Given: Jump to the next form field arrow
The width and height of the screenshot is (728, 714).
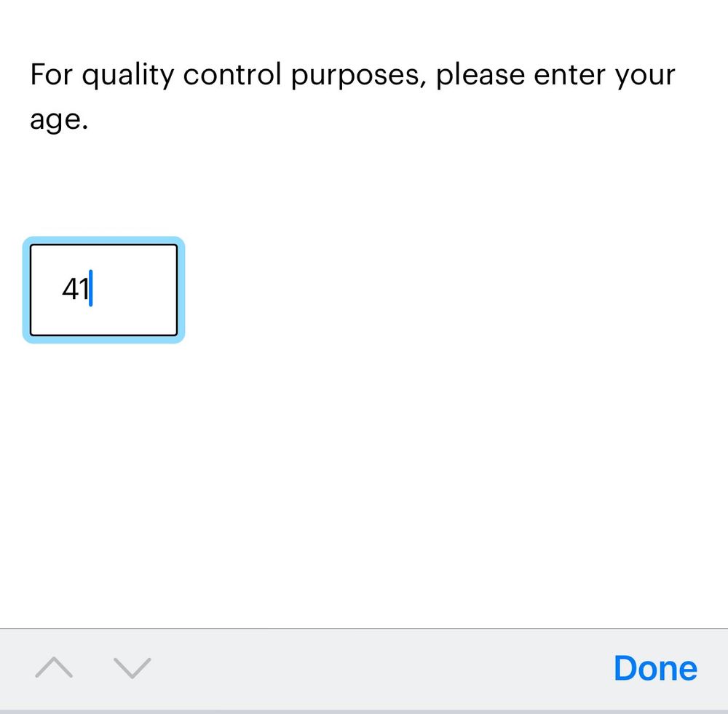Looking at the screenshot, I should click(132, 668).
